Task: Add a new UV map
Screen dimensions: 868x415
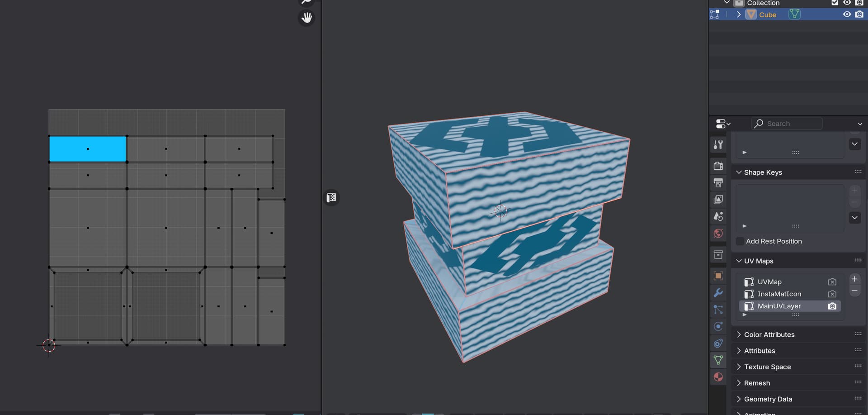Action: 854,279
